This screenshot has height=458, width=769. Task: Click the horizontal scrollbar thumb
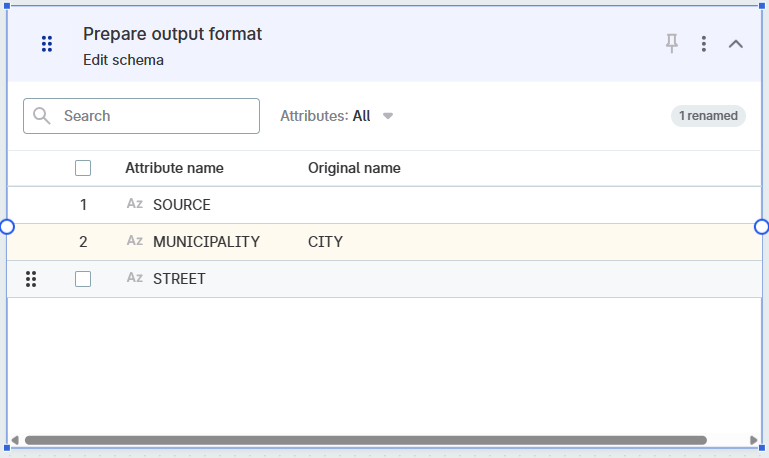click(366, 440)
